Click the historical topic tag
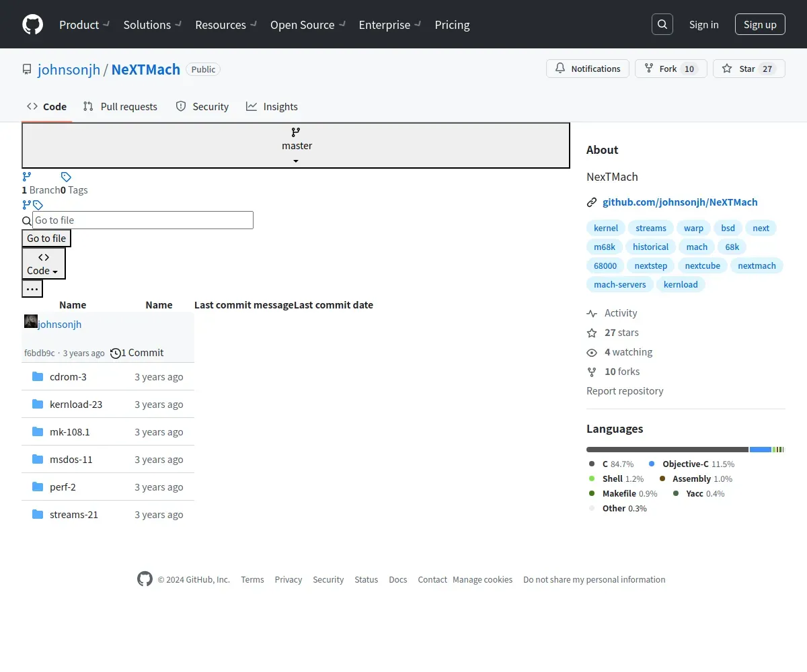 tap(651, 247)
